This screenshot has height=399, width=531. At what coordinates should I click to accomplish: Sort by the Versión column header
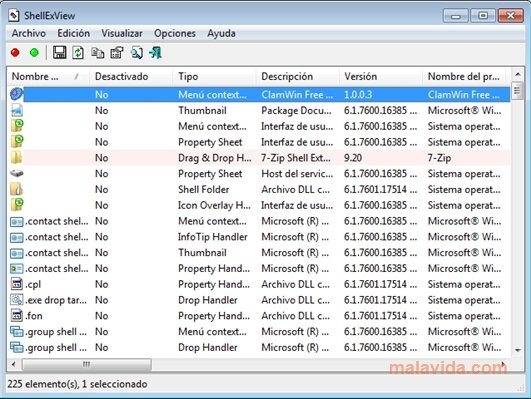click(381, 76)
